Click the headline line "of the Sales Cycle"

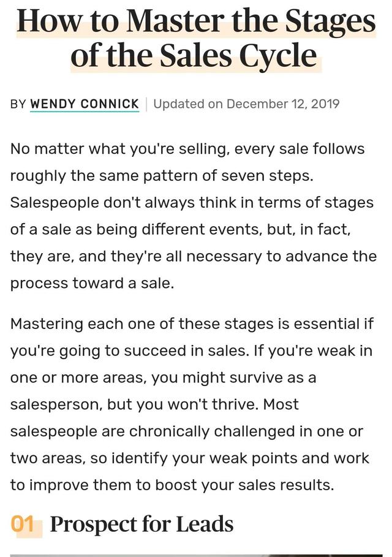[196, 56]
